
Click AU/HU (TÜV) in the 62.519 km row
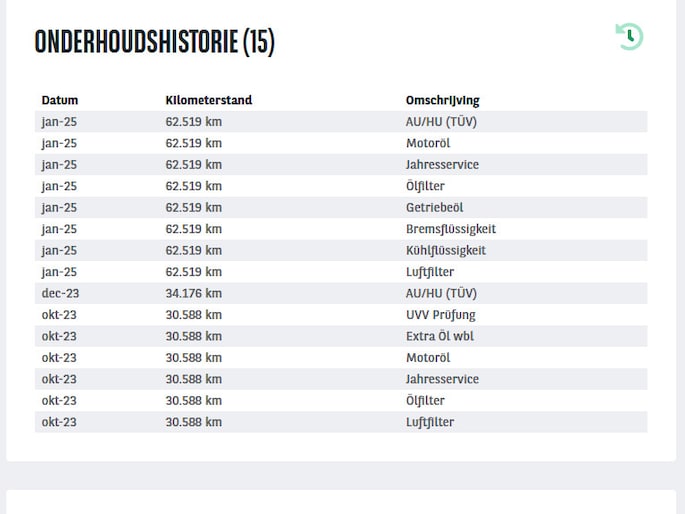(441, 122)
